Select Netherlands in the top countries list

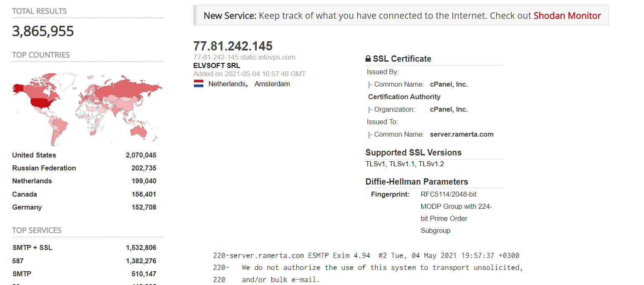(x=32, y=181)
